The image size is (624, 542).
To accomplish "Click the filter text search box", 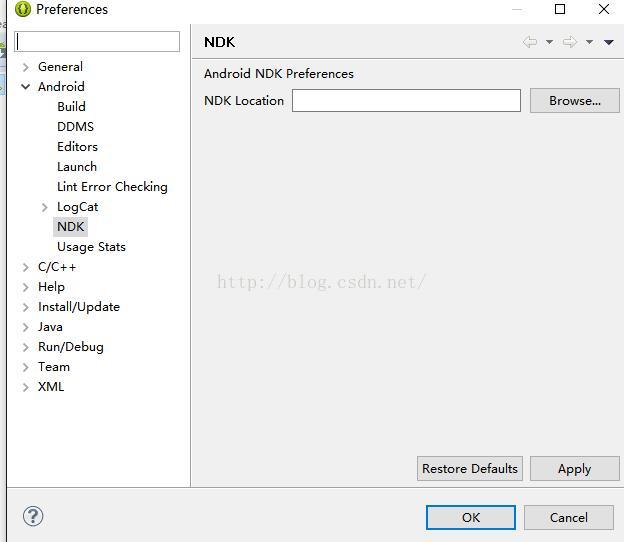I will (x=97, y=41).
